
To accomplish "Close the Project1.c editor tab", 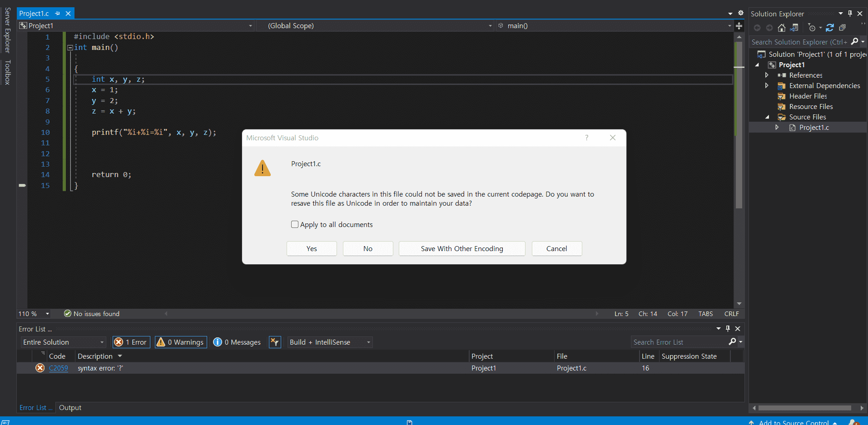I will tap(68, 14).
